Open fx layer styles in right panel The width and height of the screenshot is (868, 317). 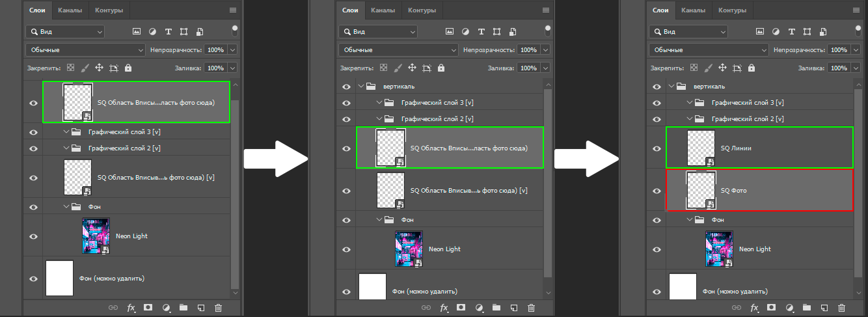(754, 307)
